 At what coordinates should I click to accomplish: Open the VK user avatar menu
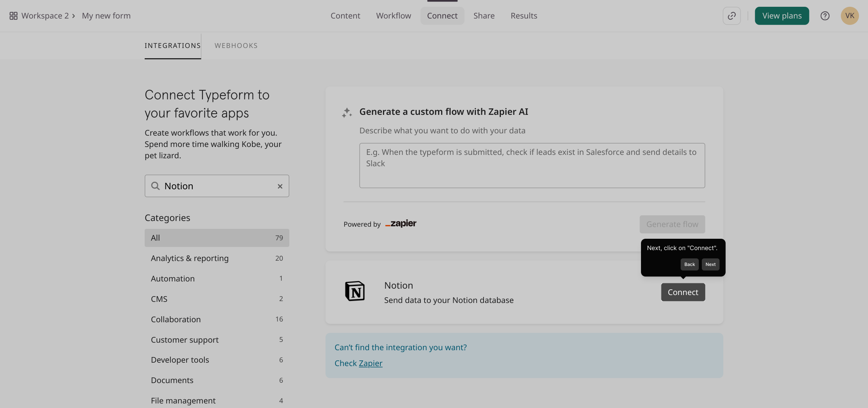click(x=849, y=16)
